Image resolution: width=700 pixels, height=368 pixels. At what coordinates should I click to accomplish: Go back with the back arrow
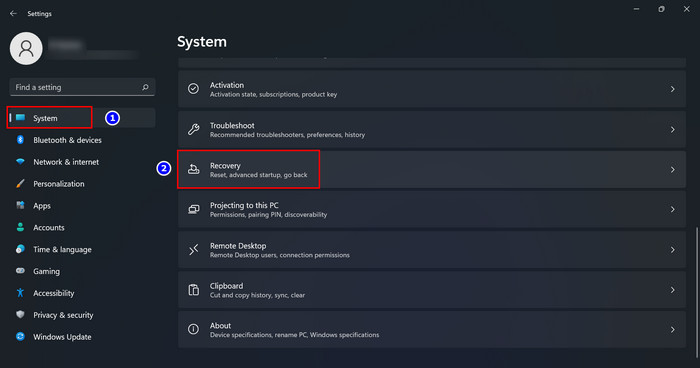[x=13, y=13]
